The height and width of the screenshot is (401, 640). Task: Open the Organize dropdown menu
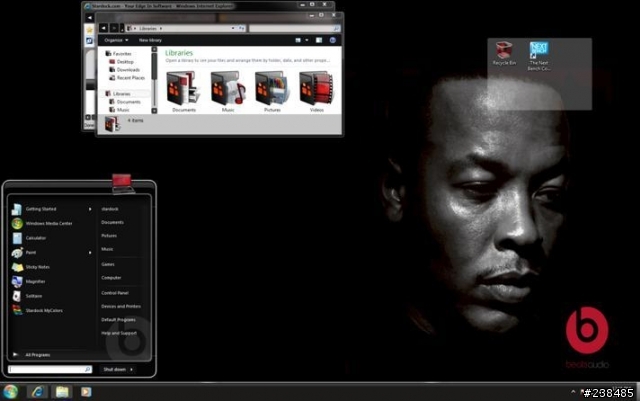[x=116, y=40]
